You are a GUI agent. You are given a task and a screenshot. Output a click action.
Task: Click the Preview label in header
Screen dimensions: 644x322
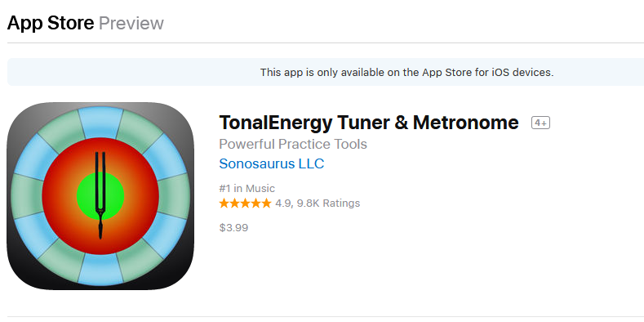click(x=131, y=23)
